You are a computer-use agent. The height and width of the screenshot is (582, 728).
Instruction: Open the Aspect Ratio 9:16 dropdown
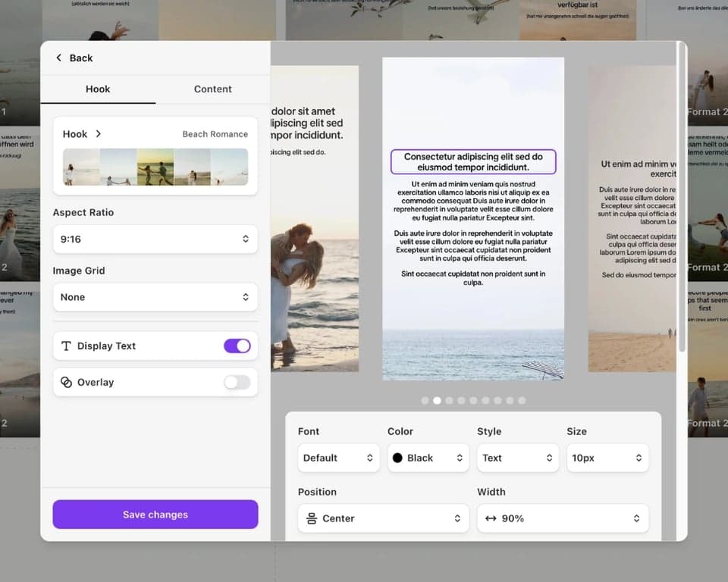pyautogui.click(x=155, y=239)
